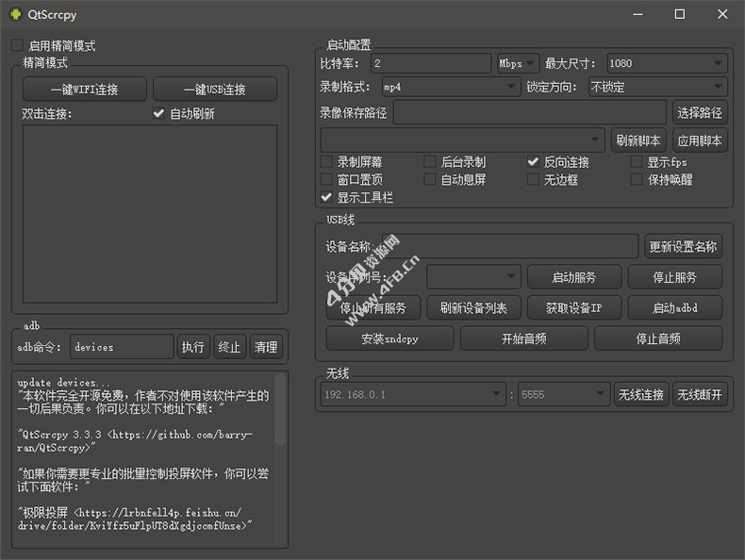The image size is (745, 560).
Task: Enable the 自动息屏 checkbox
Action: pos(429,179)
